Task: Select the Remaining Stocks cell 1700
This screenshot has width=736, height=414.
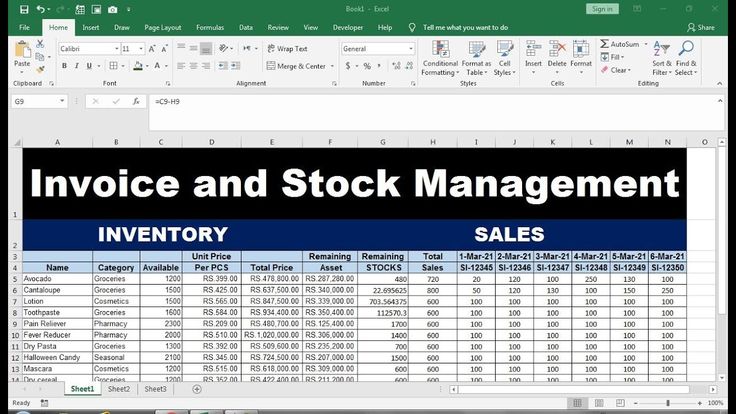Action: (383, 324)
